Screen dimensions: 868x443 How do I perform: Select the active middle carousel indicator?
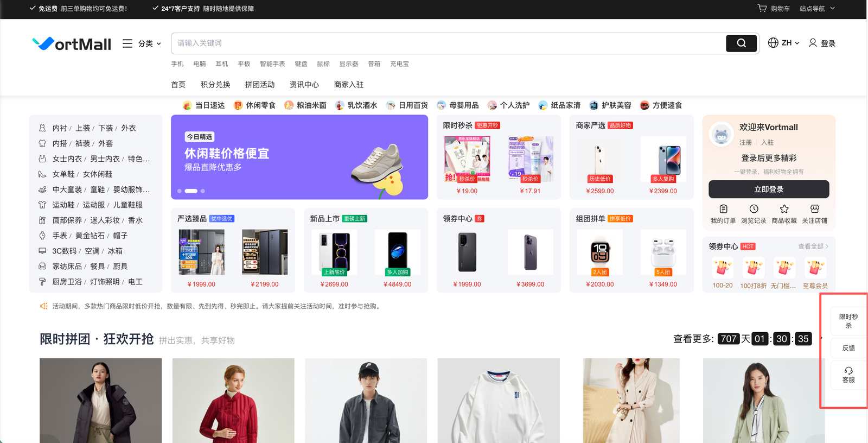(x=191, y=191)
